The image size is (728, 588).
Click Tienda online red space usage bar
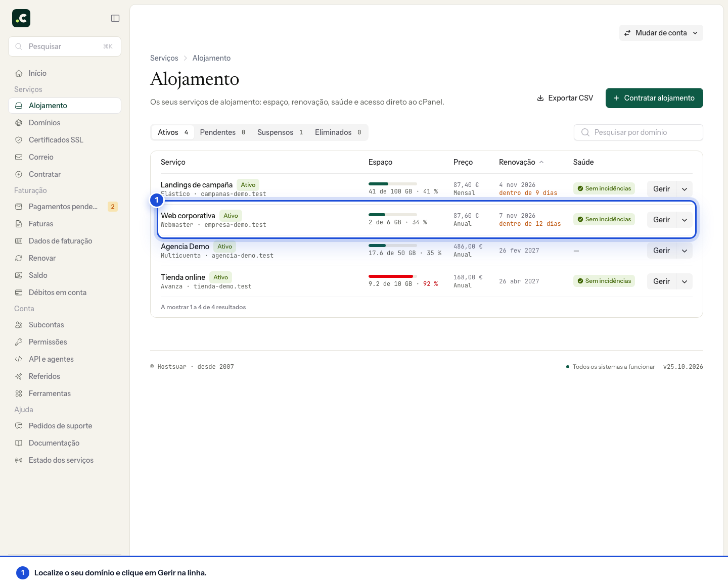pos(393,276)
